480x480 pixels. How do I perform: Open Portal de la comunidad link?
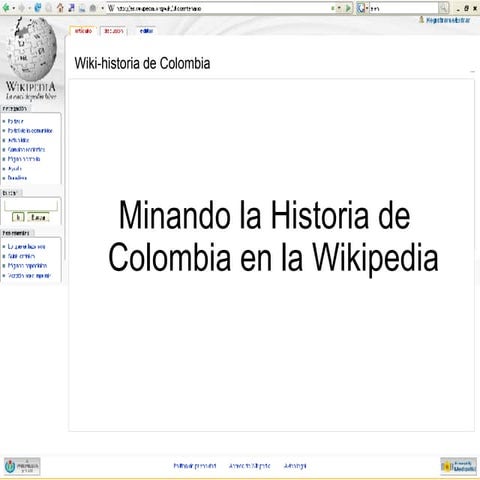tap(30, 131)
